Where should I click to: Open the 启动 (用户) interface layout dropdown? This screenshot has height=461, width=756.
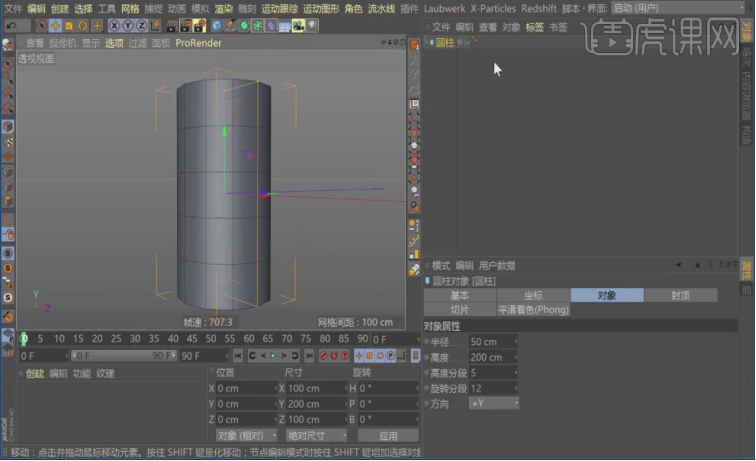(678, 8)
